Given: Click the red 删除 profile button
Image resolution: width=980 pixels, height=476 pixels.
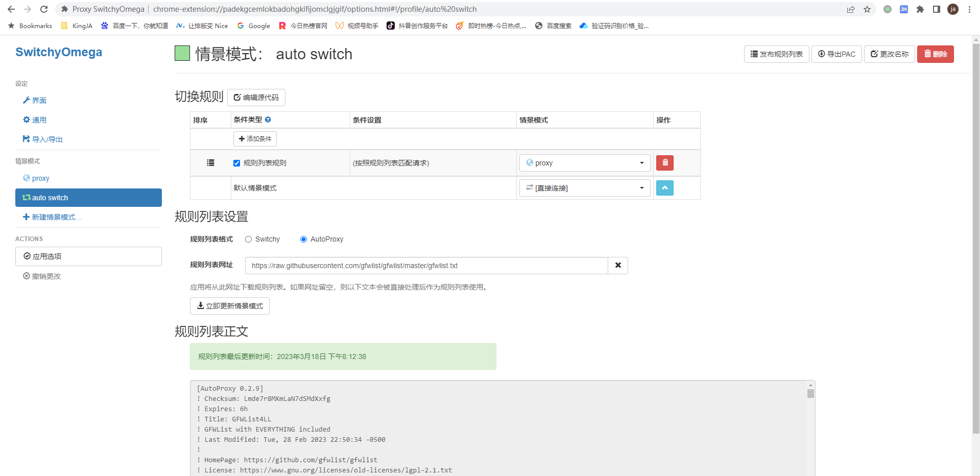Looking at the screenshot, I should pyautogui.click(x=936, y=54).
